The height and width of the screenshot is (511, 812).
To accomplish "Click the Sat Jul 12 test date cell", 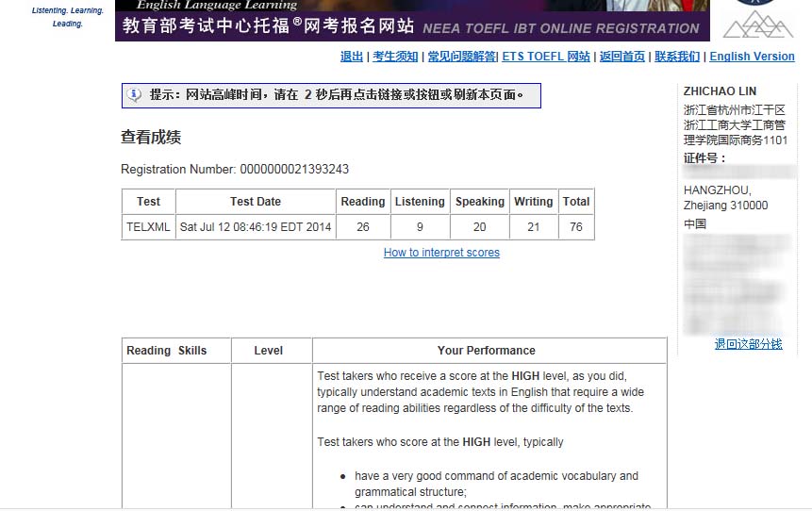I will click(256, 227).
